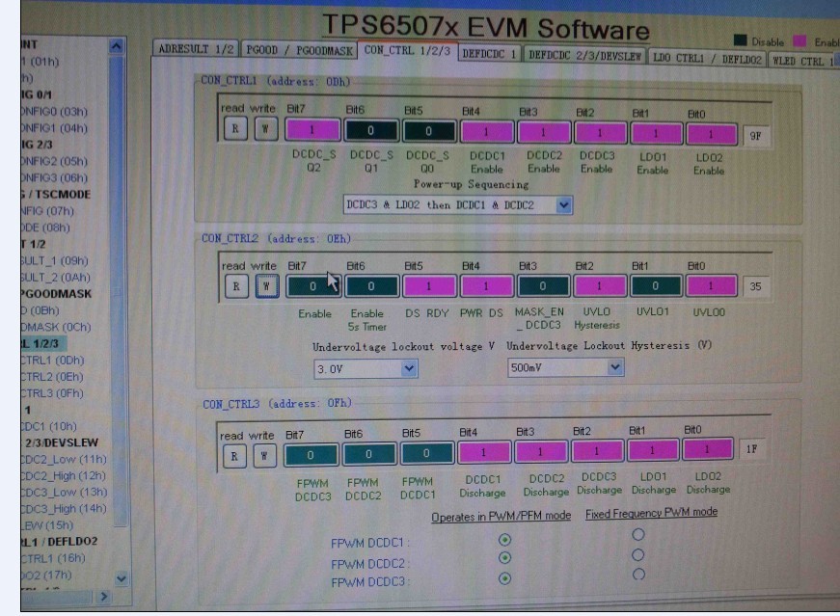Select CTRL2 (0Eh) in register tree
840x616 pixels.
52,377
